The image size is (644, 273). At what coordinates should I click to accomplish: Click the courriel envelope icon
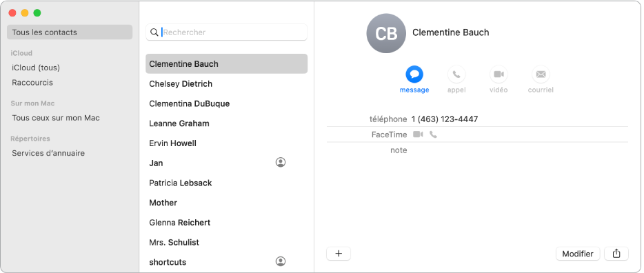541,74
